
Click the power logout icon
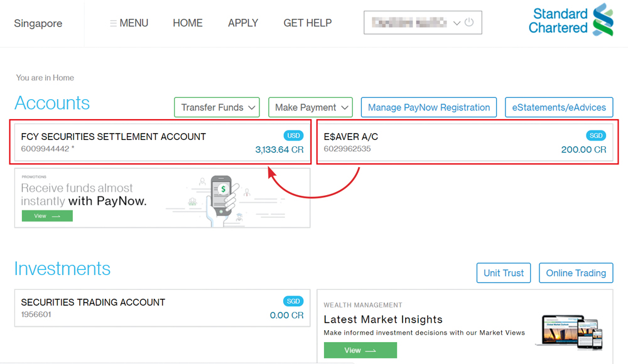click(x=469, y=23)
